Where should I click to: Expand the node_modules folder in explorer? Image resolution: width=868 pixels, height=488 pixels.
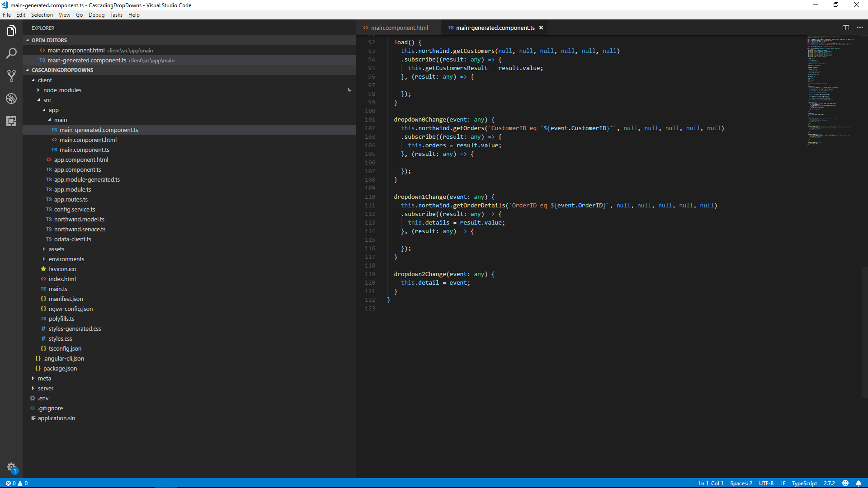(62, 89)
